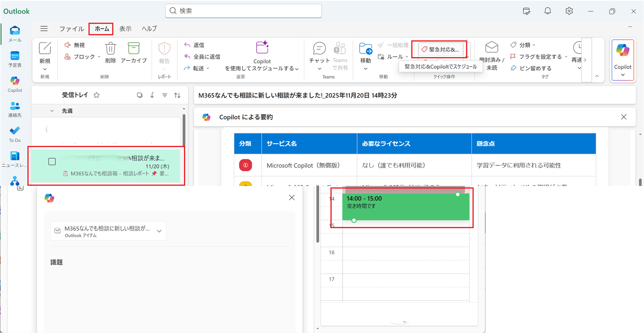The image size is (644, 333).
Task: Pin the message with ピン留めする
Action: tap(531, 68)
